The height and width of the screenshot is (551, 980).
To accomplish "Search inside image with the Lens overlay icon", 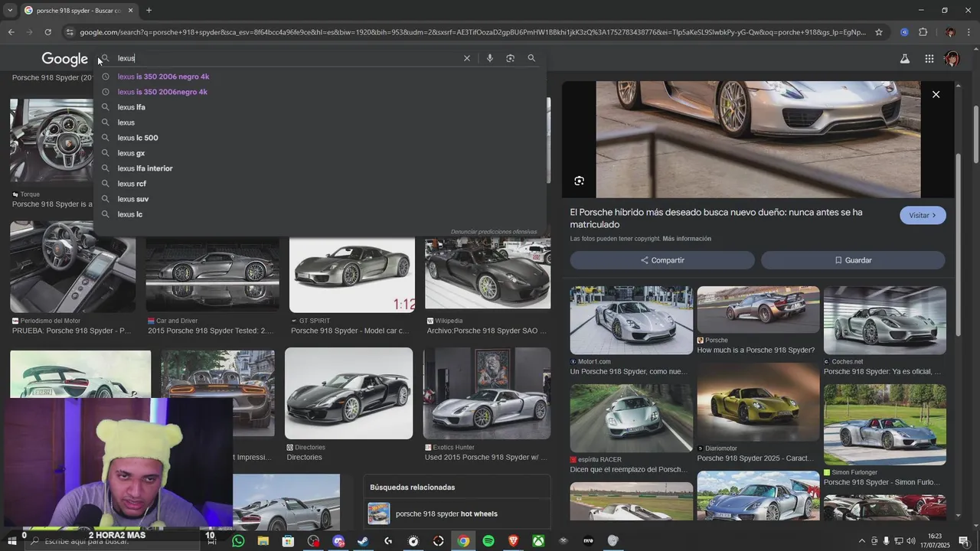I will [x=579, y=181].
